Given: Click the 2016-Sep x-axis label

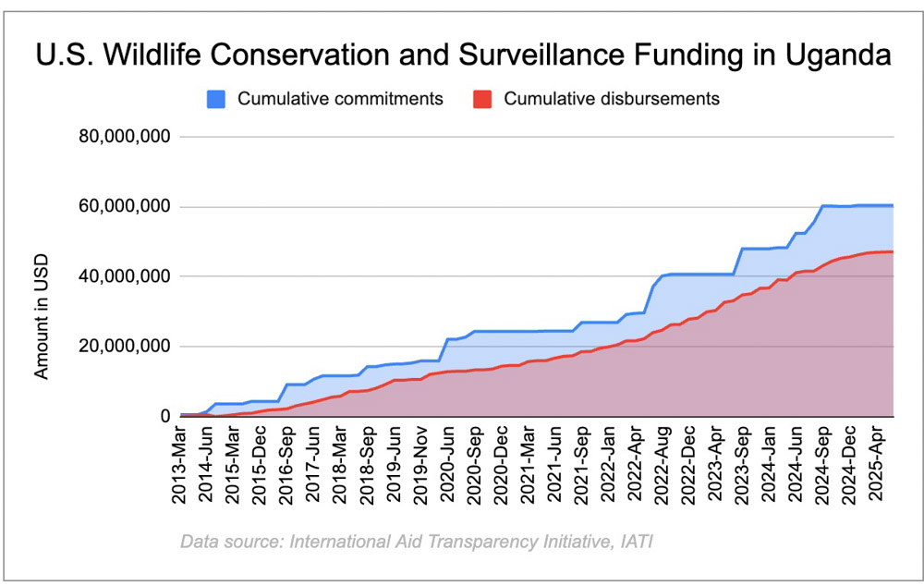Looking at the screenshot, I should (286, 465).
